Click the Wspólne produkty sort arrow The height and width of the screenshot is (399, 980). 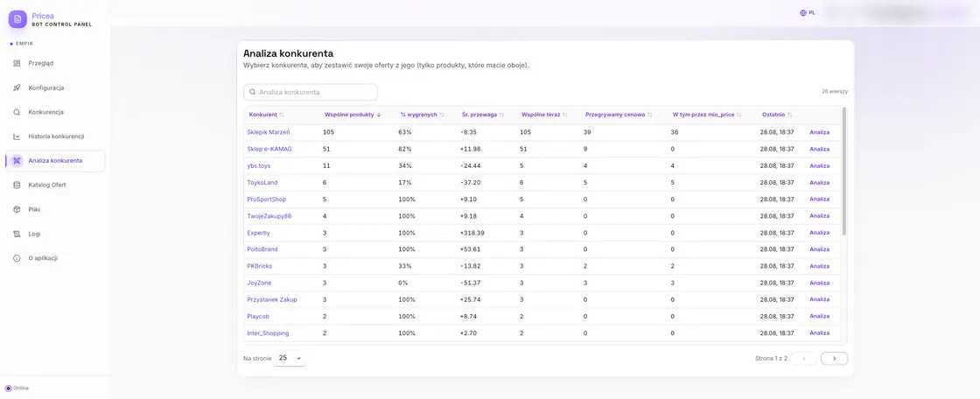pos(379,115)
